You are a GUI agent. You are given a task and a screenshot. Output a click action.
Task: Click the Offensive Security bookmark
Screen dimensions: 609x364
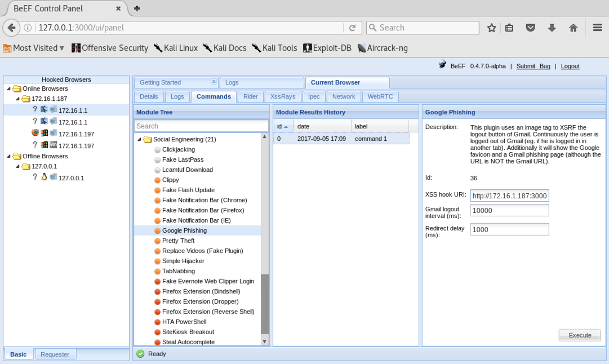click(x=110, y=48)
